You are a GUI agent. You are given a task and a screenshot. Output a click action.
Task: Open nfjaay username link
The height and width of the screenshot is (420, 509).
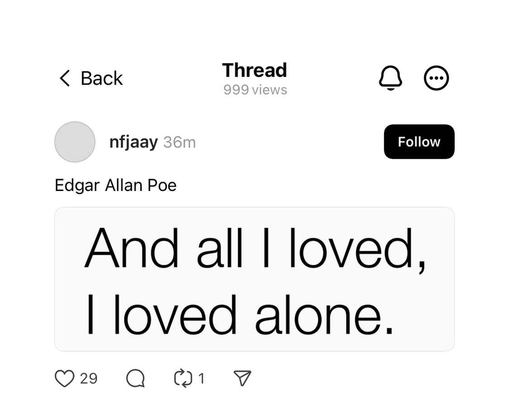pyautogui.click(x=133, y=142)
